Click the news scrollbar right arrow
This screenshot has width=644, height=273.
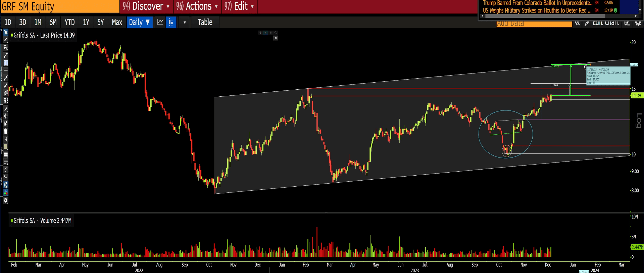pyautogui.click(x=636, y=16)
